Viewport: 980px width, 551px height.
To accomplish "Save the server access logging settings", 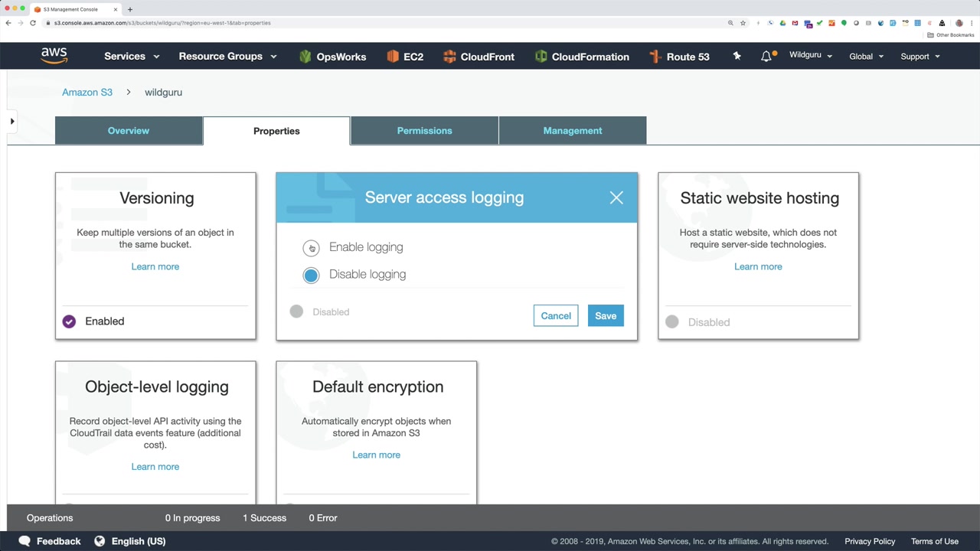I will point(606,316).
